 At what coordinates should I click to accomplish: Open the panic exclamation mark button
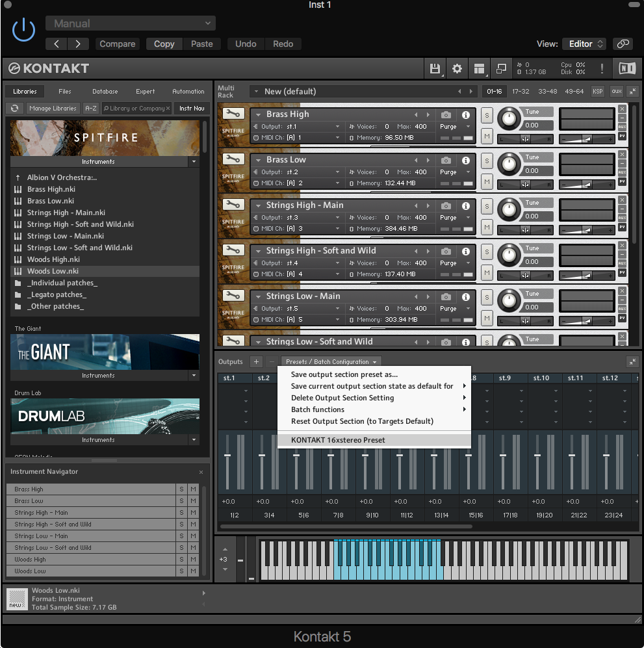click(602, 69)
